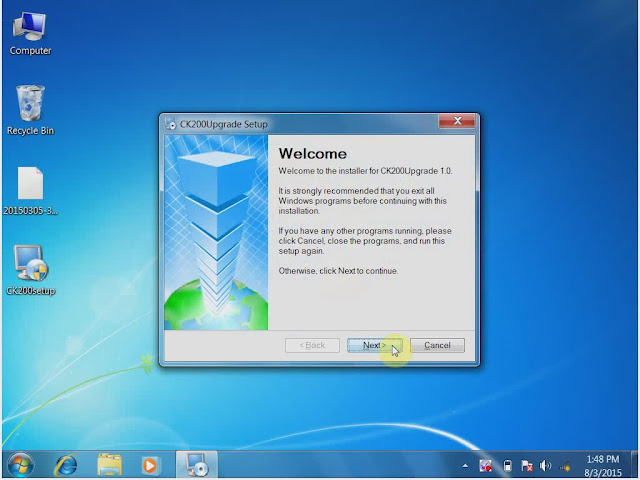
Task: Click the setup title bar installer icon
Action: click(170, 124)
